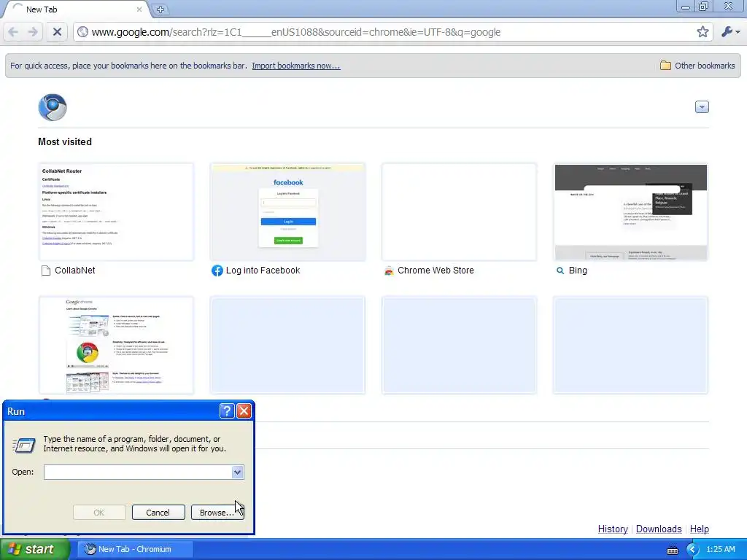The width and height of the screenshot is (747, 560).
Task: Click the Windows flag on Start button
Action: pos(14,549)
